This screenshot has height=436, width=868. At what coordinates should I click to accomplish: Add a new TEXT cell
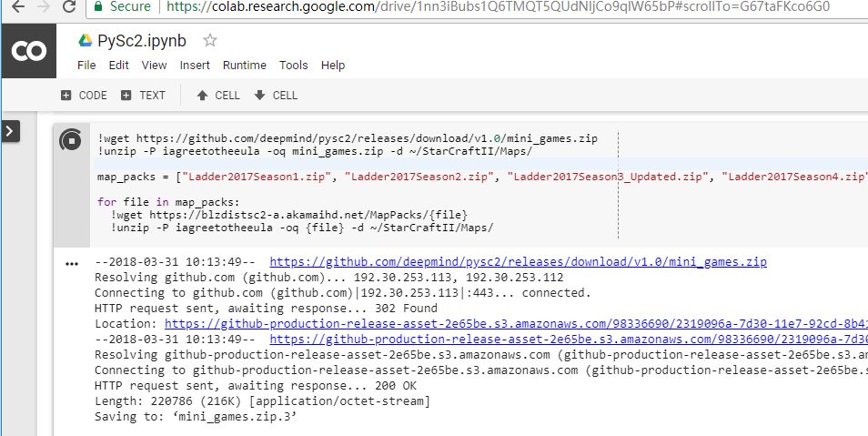point(143,96)
